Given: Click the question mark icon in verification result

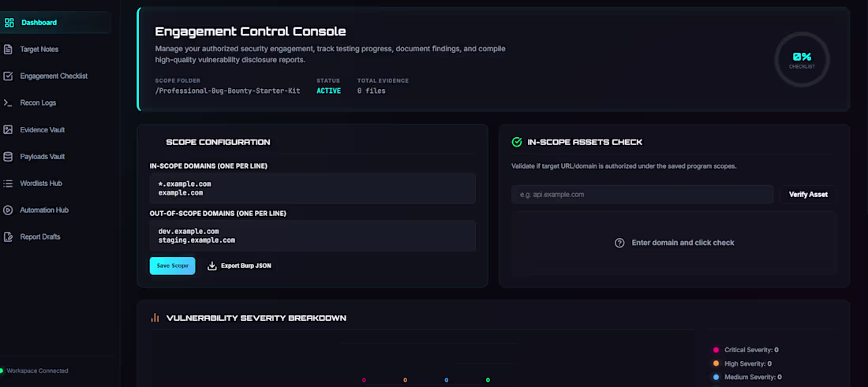Looking at the screenshot, I should coord(619,243).
